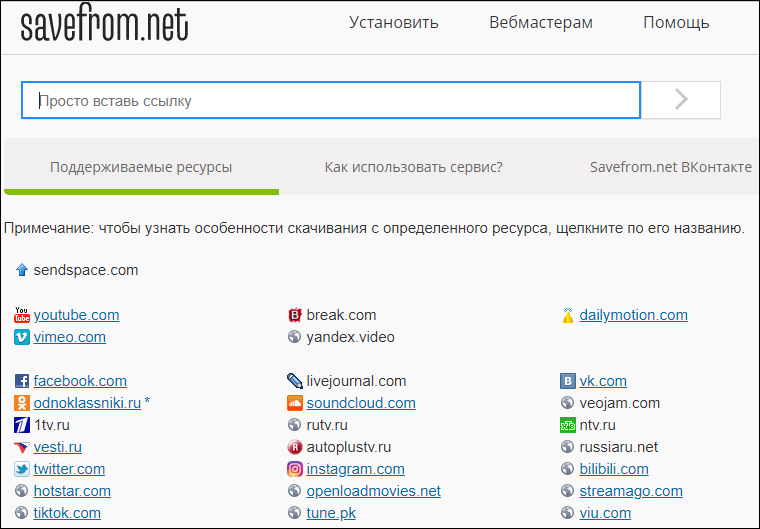Viewport: 760px width, 529px height.
Task: Click the arrow submit button
Action: click(x=681, y=100)
